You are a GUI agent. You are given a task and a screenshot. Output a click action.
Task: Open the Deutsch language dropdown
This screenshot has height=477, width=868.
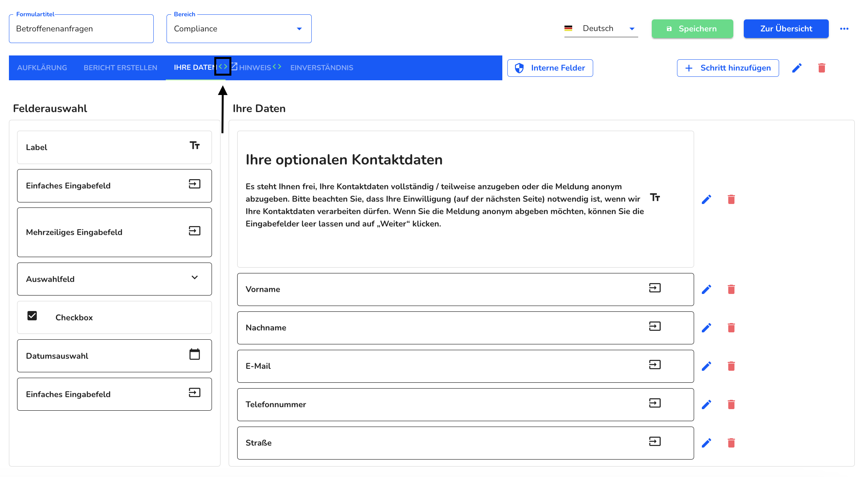point(601,28)
